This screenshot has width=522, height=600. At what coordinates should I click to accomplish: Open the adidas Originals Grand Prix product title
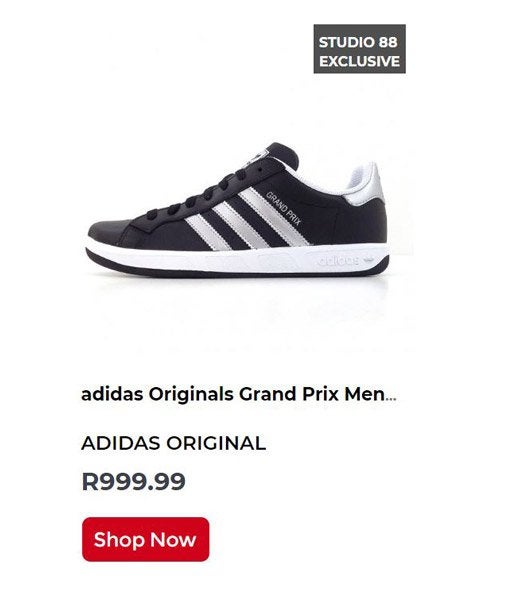click(x=238, y=394)
